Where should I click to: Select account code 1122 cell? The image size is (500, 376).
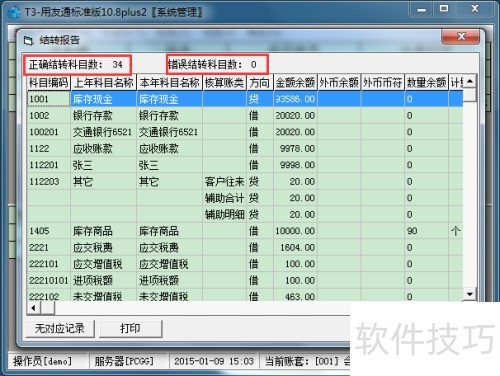[49, 148]
